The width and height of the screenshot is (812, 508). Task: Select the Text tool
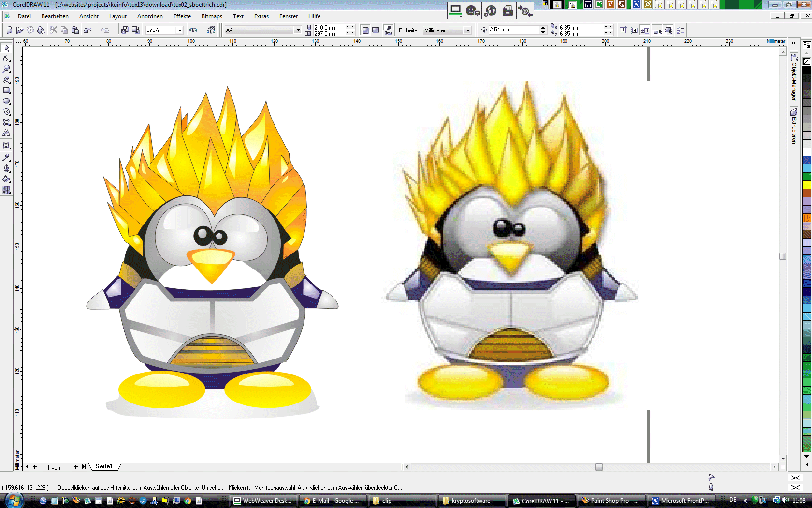pyautogui.click(x=7, y=133)
